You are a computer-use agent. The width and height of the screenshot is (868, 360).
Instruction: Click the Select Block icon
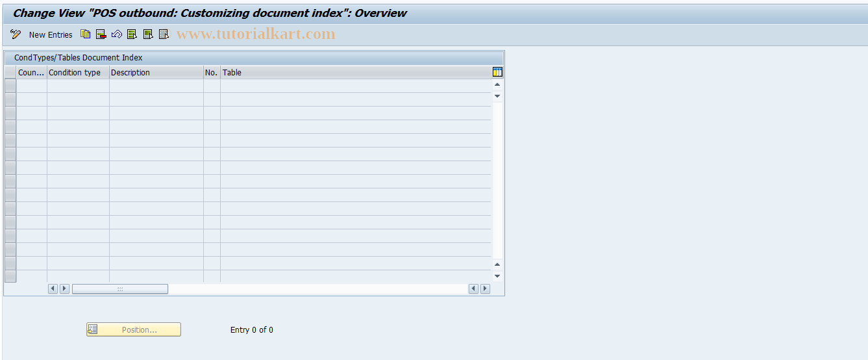coord(148,34)
